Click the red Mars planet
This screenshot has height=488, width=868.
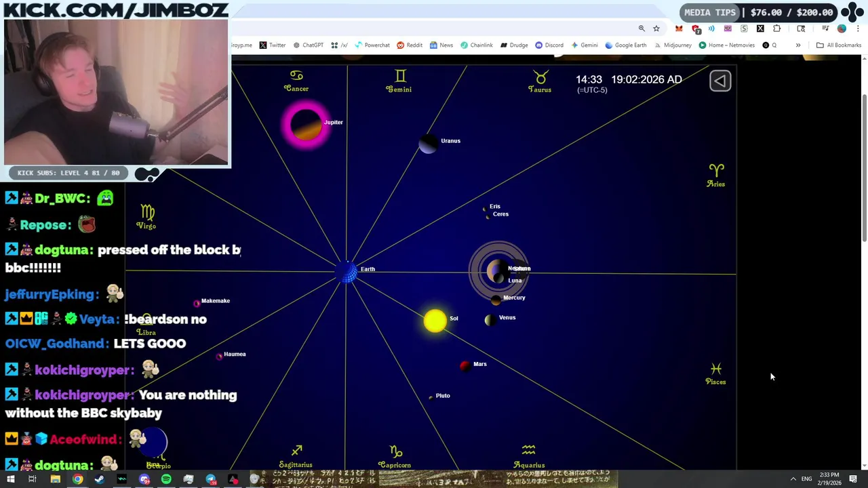pyautogui.click(x=465, y=366)
